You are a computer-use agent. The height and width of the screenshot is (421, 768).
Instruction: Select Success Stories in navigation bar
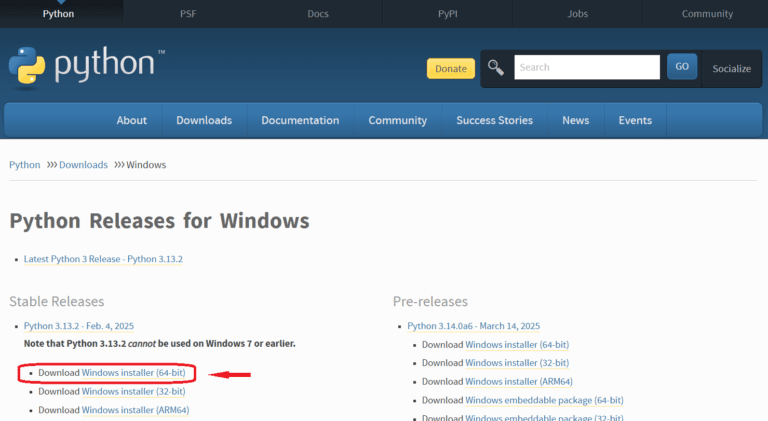coord(494,120)
